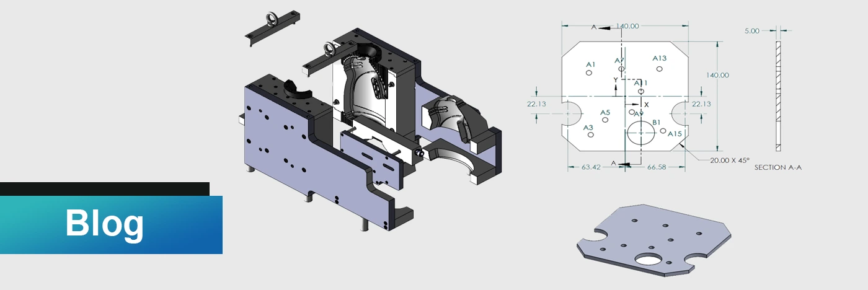The height and width of the screenshot is (290, 868).
Task: Select the A7 hole label
Action: pyautogui.click(x=619, y=61)
